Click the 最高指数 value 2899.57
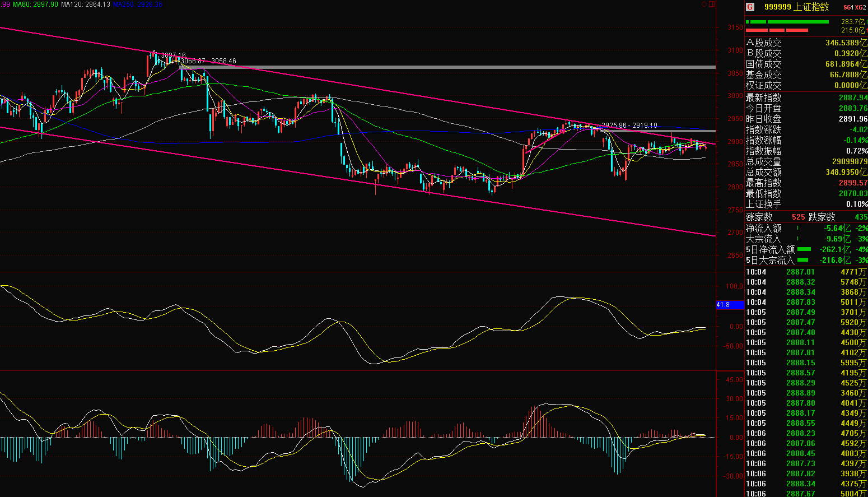The image size is (868, 497). coord(853,183)
